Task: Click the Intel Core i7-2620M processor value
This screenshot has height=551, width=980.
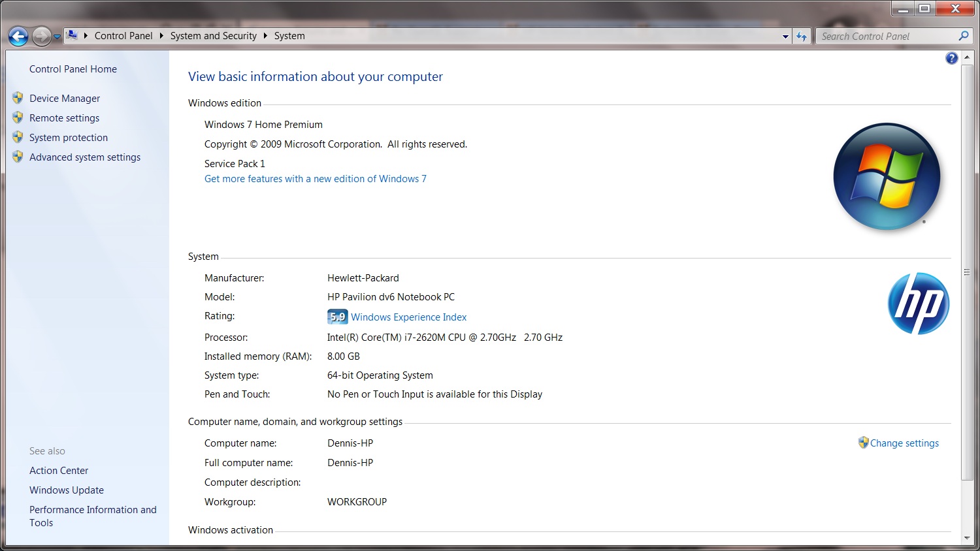Action: pyautogui.click(x=445, y=338)
